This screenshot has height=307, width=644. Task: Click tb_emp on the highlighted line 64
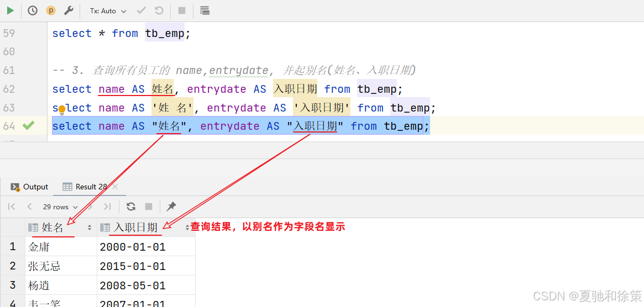[x=404, y=126]
